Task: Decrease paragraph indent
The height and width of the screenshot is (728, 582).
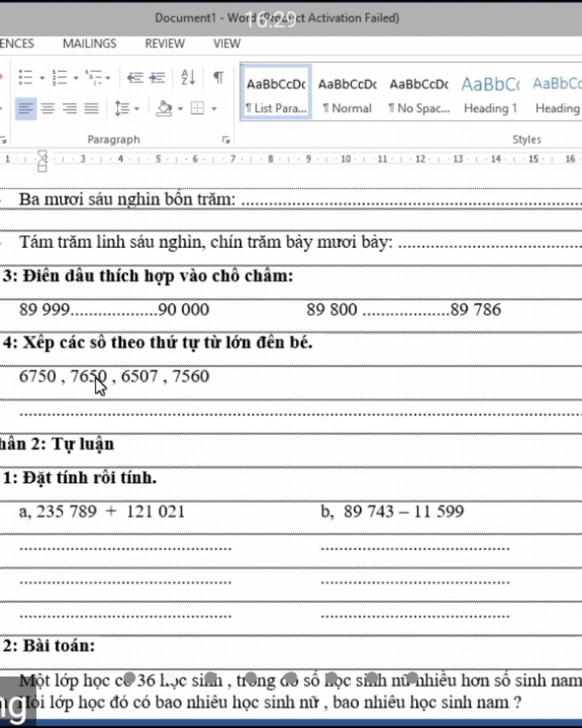Action: pyautogui.click(x=135, y=77)
